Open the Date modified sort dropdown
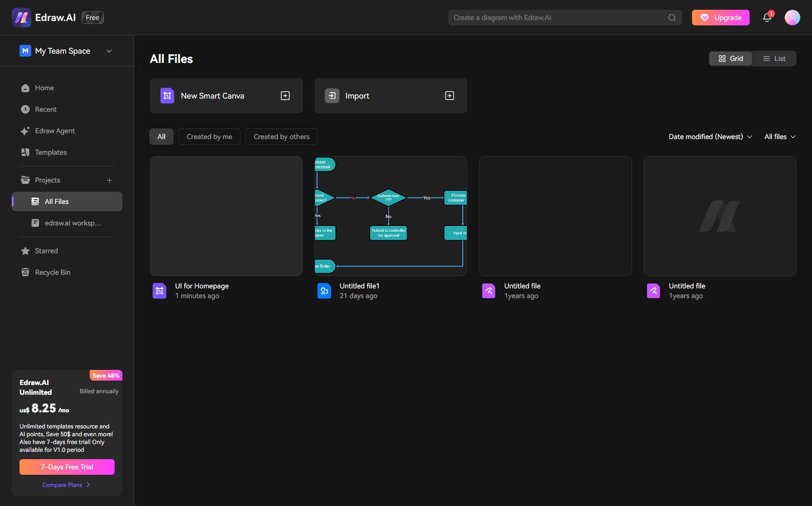This screenshot has width=812, height=506. click(710, 137)
